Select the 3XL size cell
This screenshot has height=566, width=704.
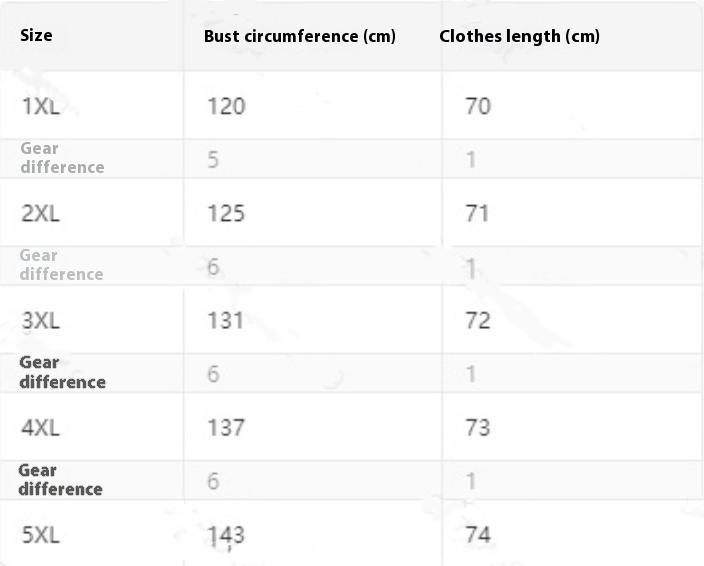pyautogui.click(x=41, y=320)
